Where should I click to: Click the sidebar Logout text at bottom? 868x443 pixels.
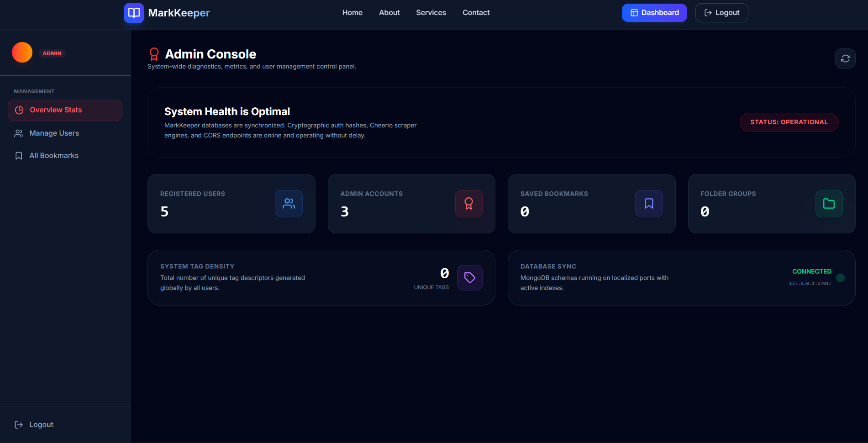pyautogui.click(x=42, y=425)
